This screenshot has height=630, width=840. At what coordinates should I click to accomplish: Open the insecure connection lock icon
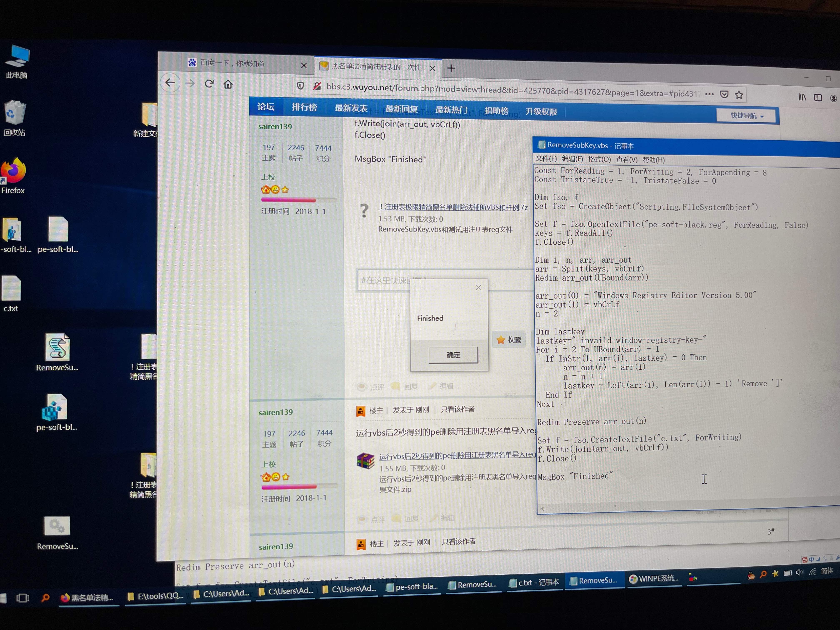coord(317,87)
